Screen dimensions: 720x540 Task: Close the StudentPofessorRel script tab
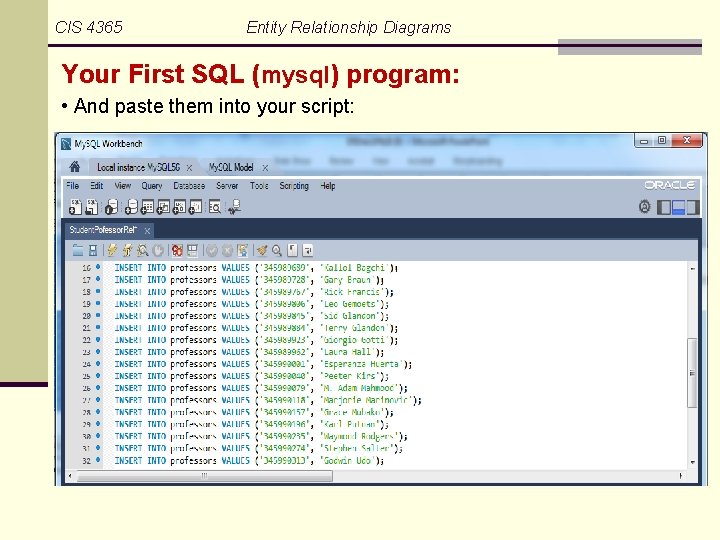[x=147, y=231]
